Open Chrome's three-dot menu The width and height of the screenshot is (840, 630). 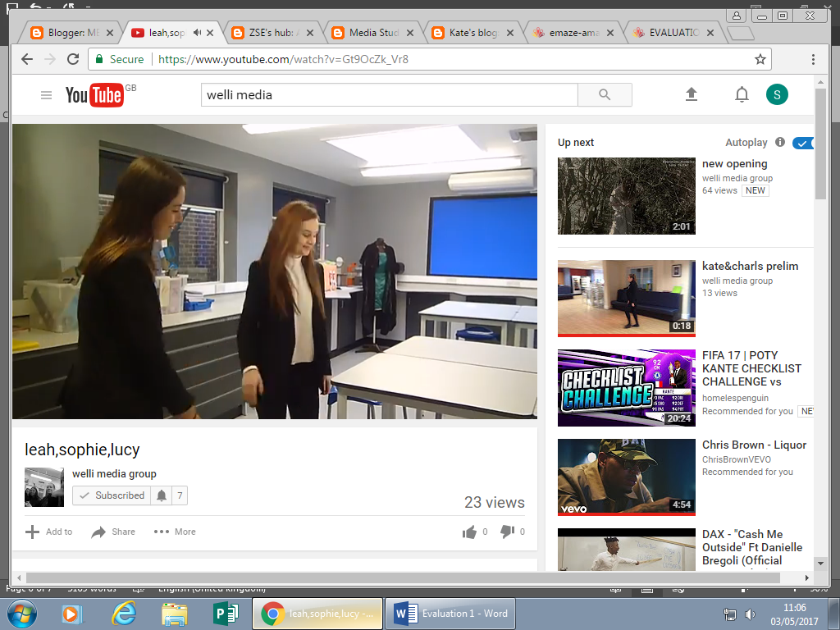click(x=813, y=59)
